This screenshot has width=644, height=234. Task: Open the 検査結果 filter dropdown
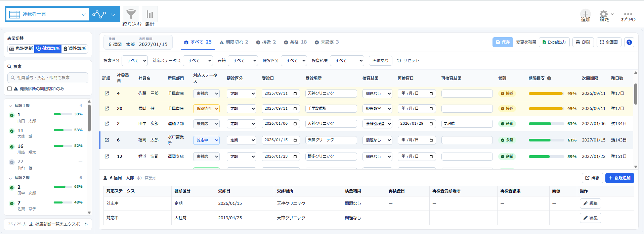[x=347, y=61]
